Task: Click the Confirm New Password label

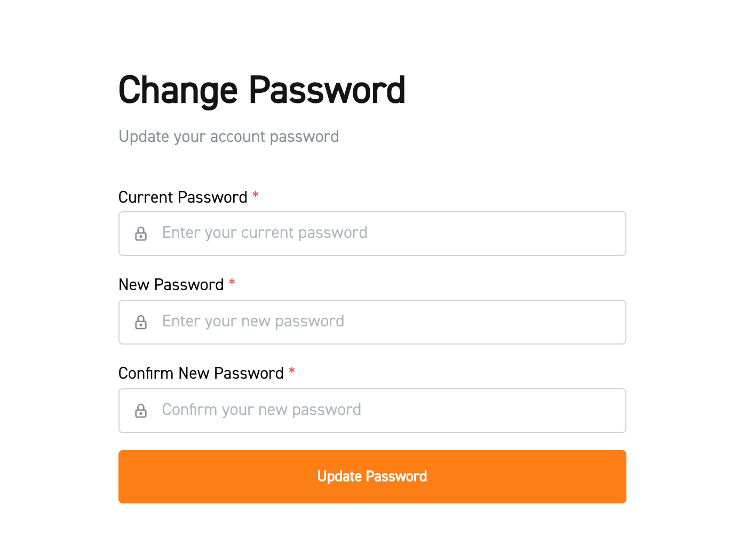Action: [x=201, y=373]
